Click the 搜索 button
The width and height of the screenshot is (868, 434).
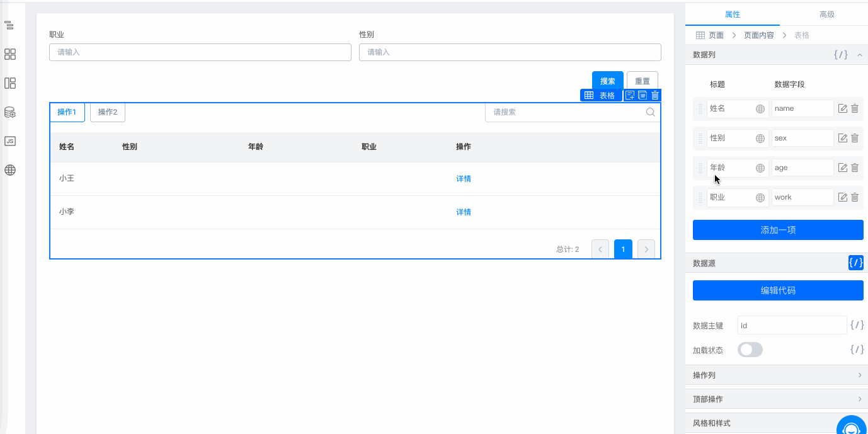[608, 81]
